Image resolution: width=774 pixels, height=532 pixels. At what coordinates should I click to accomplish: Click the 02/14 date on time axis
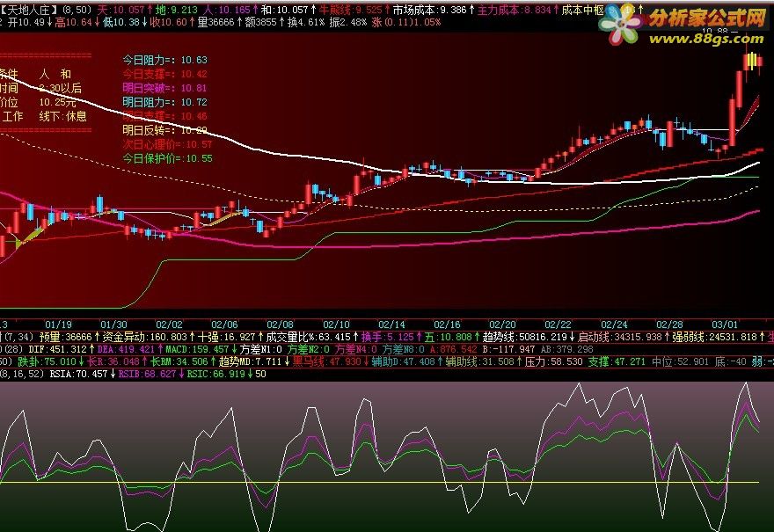point(391,324)
